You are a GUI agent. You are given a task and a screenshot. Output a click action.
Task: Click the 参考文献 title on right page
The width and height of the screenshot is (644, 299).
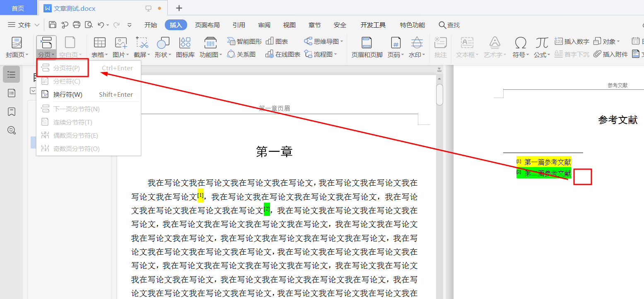[x=617, y=120]
